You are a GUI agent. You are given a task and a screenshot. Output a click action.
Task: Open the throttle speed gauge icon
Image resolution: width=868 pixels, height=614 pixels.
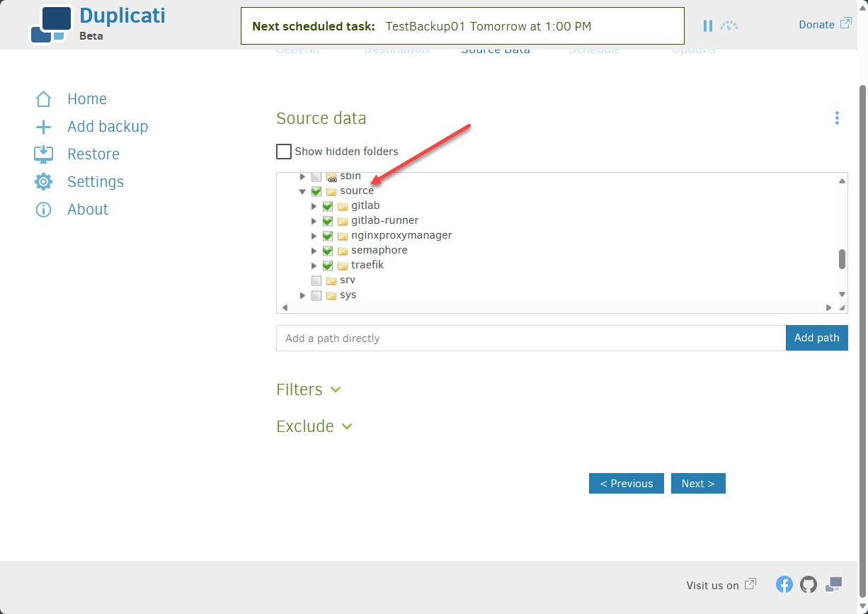point(729,25)
